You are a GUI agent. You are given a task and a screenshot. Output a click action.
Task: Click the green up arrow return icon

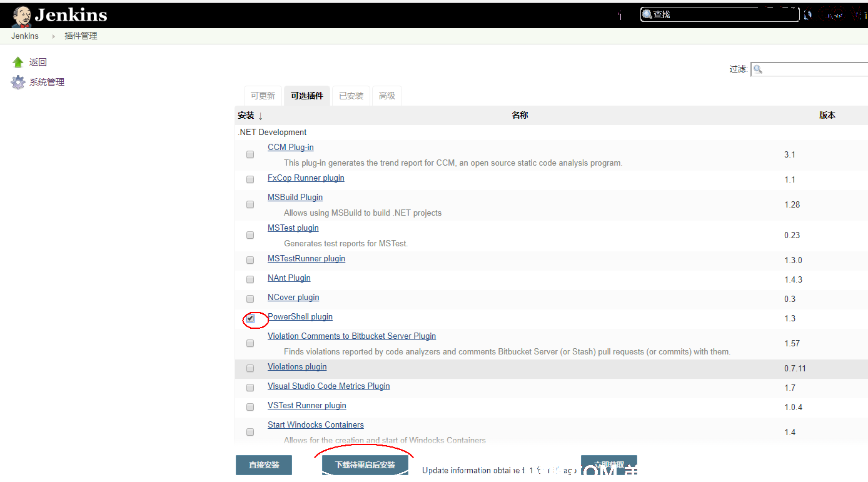(18, 63)
